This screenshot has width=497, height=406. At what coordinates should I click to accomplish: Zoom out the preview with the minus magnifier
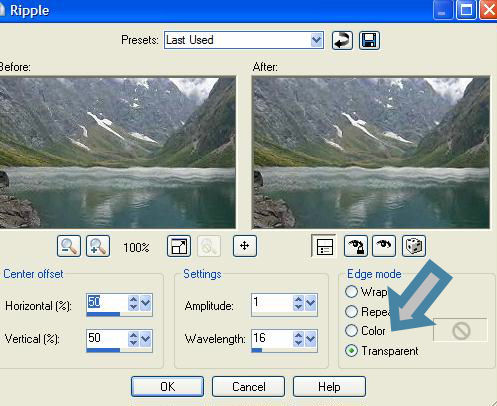(69, 246)
